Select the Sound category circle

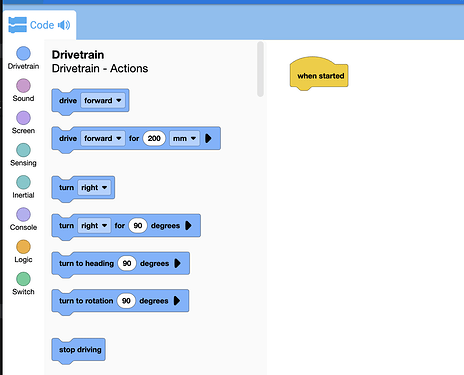tap(23, 86)
